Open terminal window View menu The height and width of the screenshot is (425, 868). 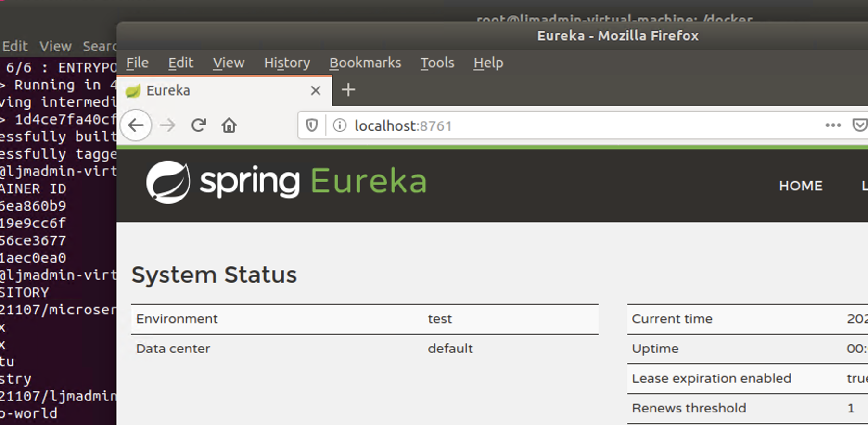click(x=55, y=46)
